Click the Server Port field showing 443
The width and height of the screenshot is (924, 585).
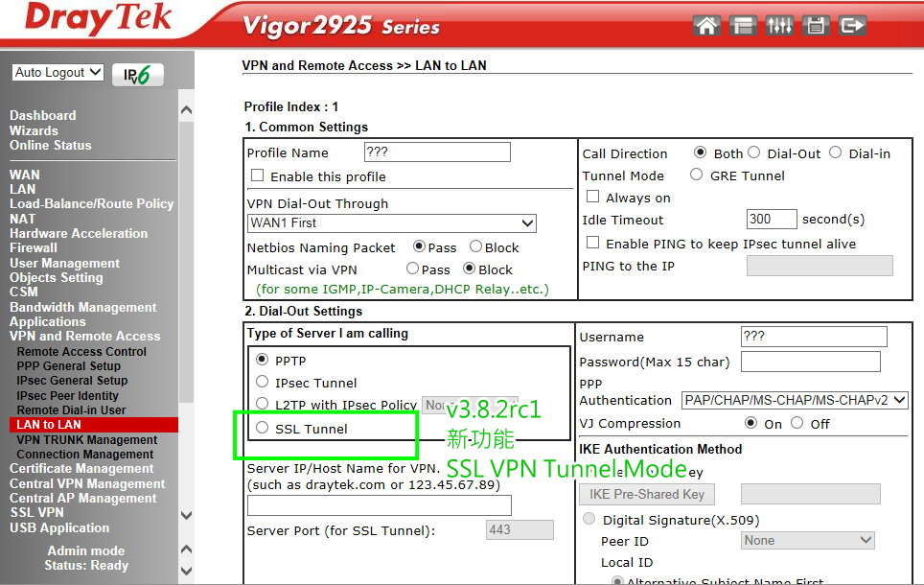[520, 529]
